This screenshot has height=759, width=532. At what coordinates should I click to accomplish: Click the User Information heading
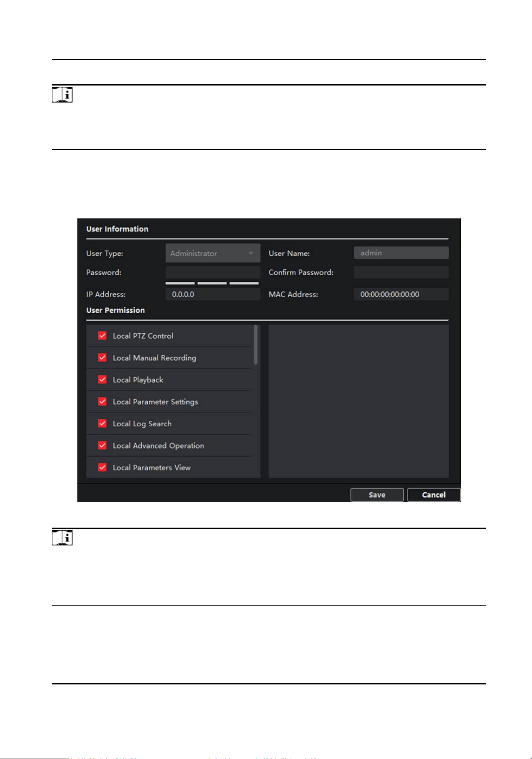click(x=117, y=229)
